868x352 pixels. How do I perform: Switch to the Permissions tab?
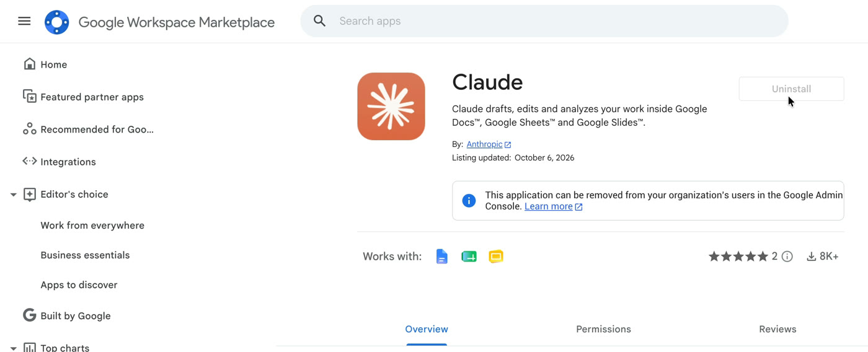pyautogui.click(x=603, y=329)
